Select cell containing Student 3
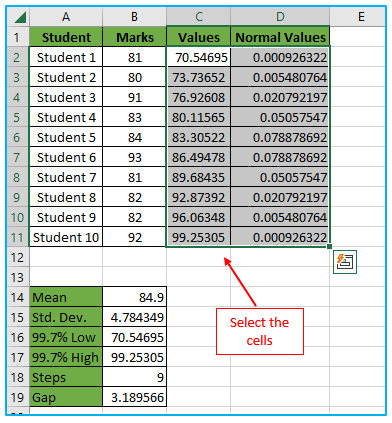The height and width of the screenshot is (423, 392). (66, 97)
